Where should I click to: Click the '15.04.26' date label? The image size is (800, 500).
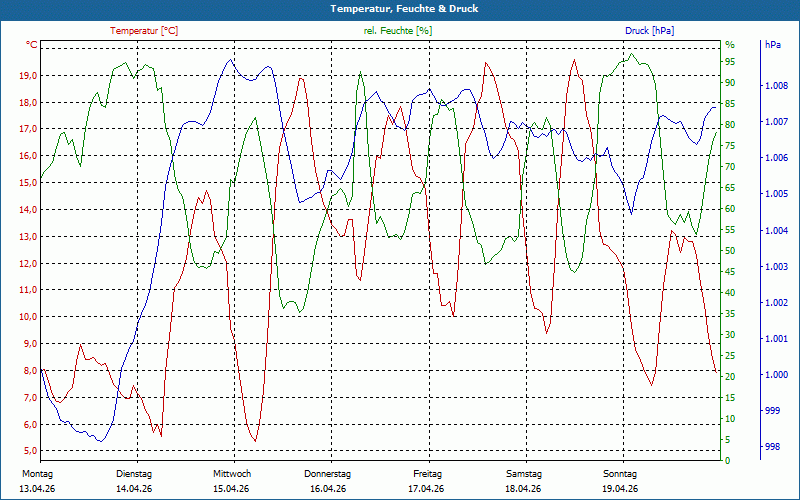231,489
